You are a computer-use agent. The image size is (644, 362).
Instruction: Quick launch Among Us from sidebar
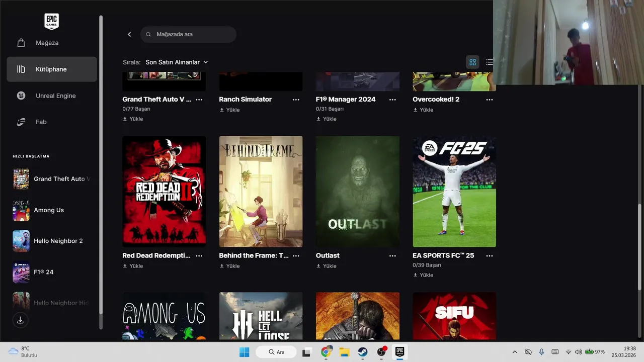coord(52,210)
